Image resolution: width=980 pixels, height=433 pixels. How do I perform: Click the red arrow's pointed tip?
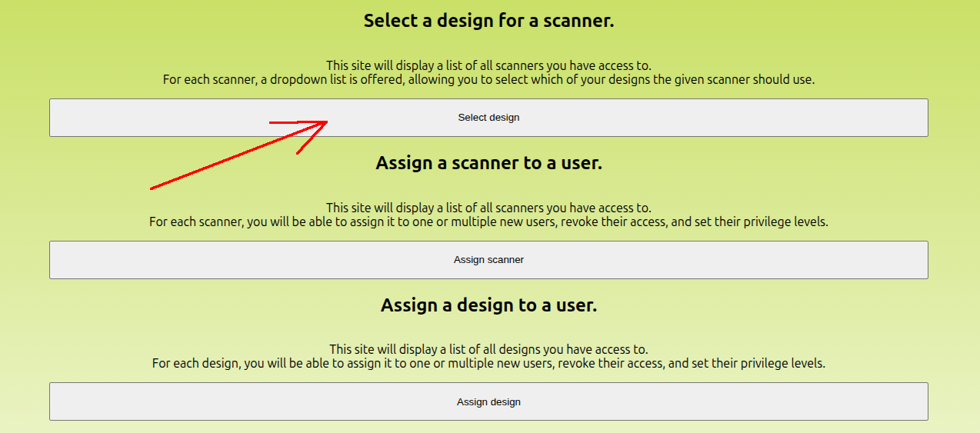click(328, 122)
